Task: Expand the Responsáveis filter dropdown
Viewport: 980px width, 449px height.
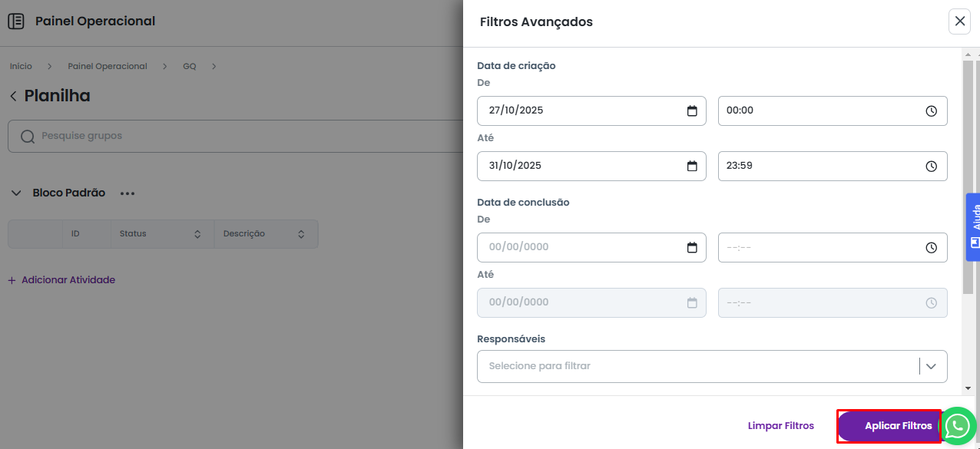Action: 931,366
